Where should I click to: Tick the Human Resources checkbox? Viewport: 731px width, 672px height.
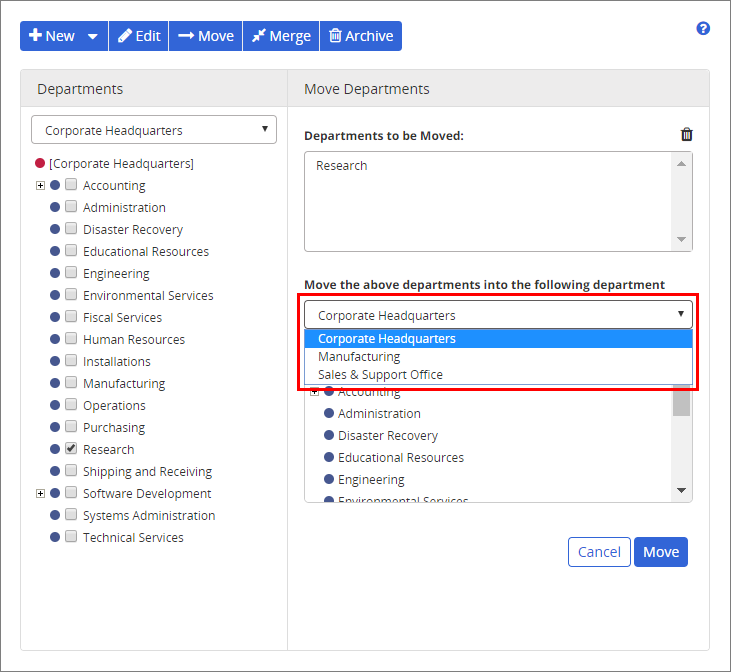click(x=71, y=339)
